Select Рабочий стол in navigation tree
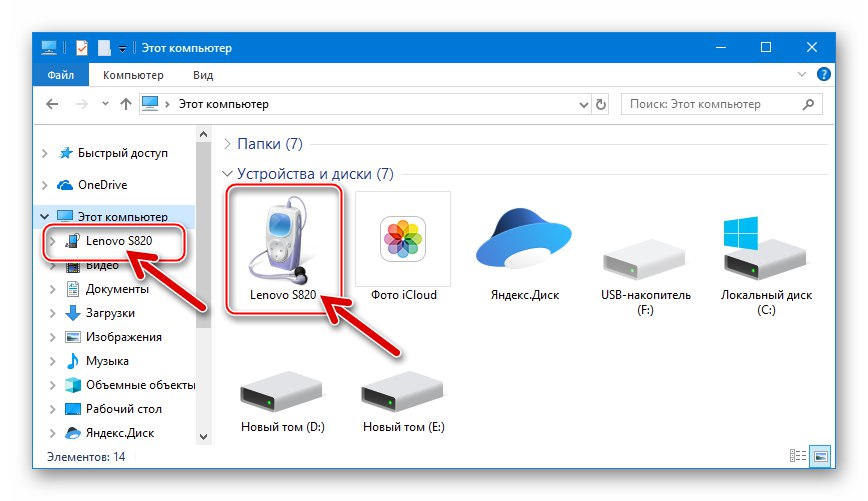The width and height of the screenshot is (868, 501). pos(124,409)
